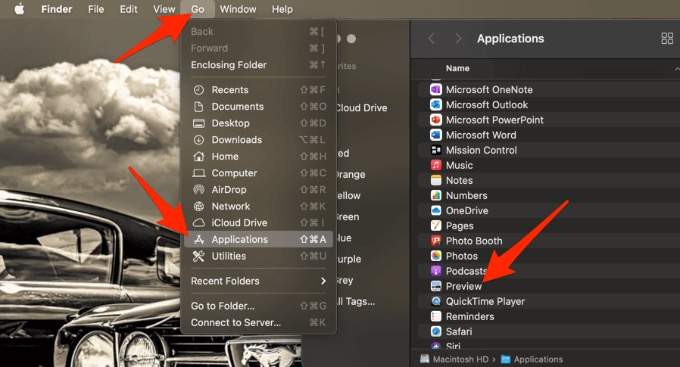The height and width of the screenshot is (367, 680).
Task: Click the 'Safari' list row text
Action: pos(459,331)
